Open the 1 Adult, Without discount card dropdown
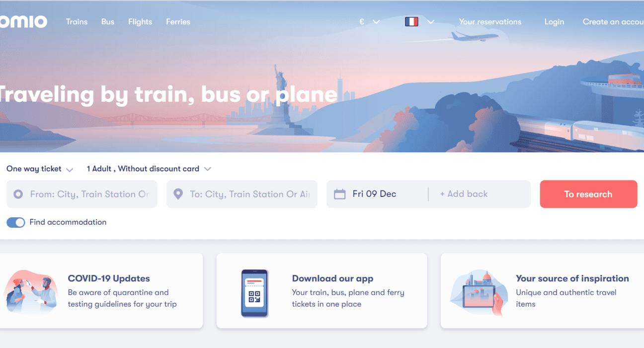Screen dimensions: 644x348 tap(149, 169)
